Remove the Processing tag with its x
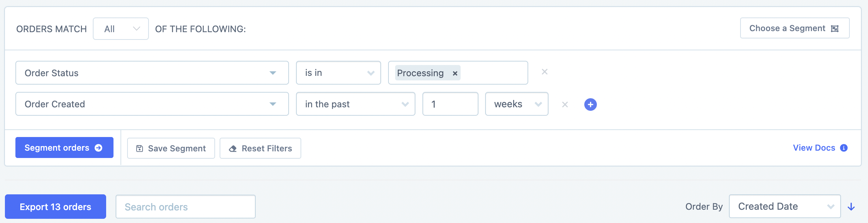Image resolution: width=868 pixels, height=223 pixels. (x=455, y=73)
